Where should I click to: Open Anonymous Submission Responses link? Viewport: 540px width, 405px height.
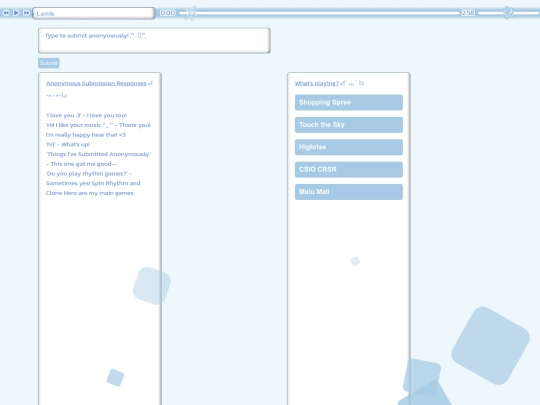coord(96,83)
